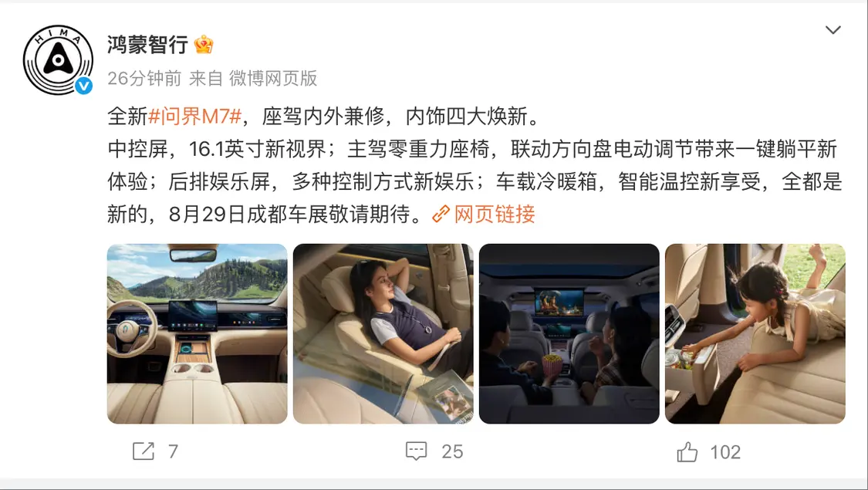
Task: Open 鸿蒙智行 account name link
Action: point(148,44)
